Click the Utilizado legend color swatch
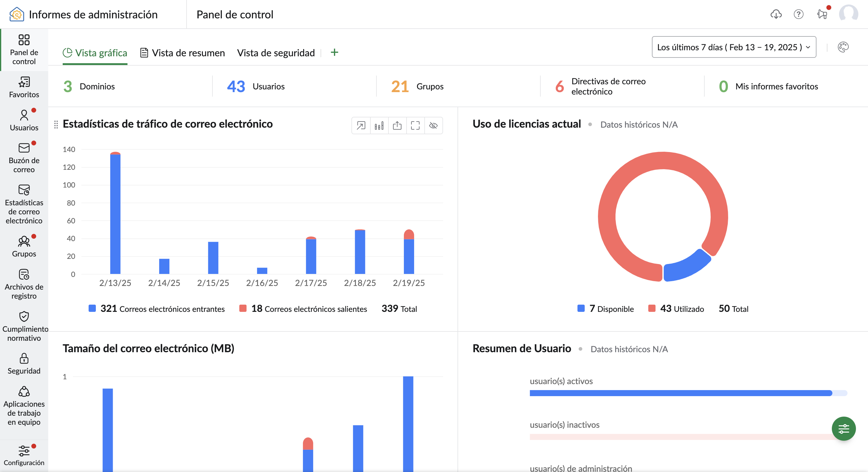Screen dimensions: 868x472 (652, 308)
